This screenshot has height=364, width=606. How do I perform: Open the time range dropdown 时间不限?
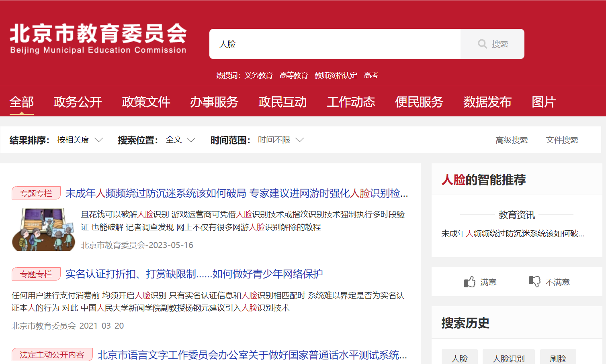(x=280, y=140)
